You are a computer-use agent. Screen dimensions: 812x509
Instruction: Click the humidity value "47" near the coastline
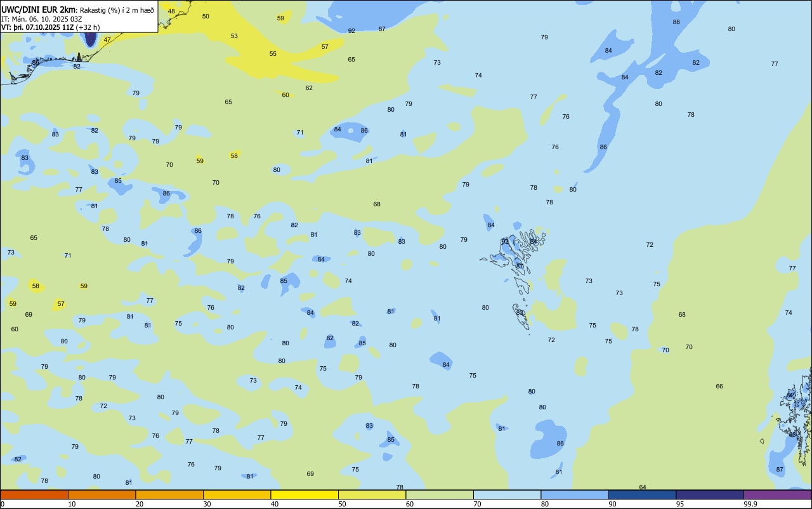tap(107, 40)
